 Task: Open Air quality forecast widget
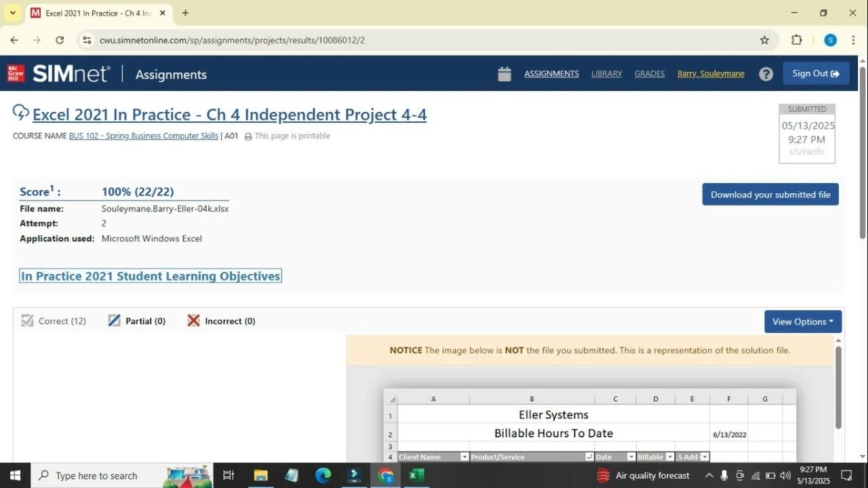644,475
